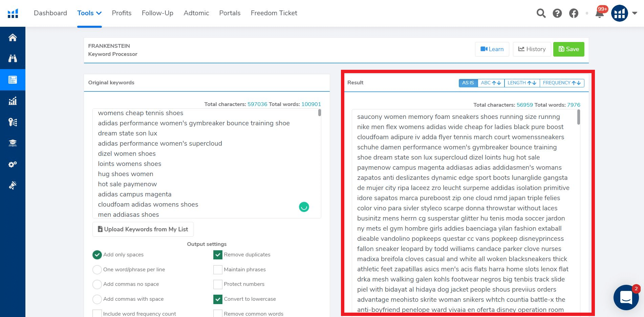Click the result total characters value 56959
This screenshot has width=644, height=317.
525,105
